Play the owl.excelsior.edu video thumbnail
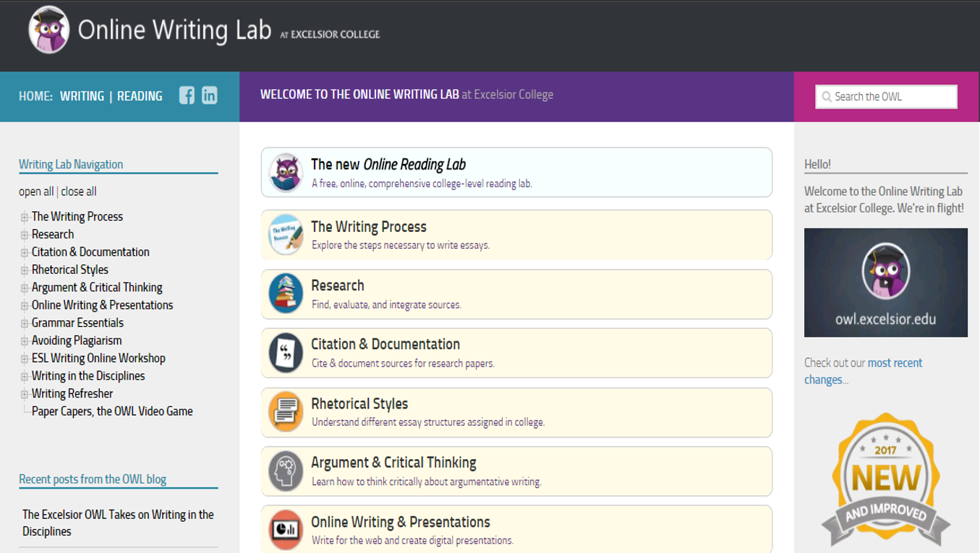The height and width of the screenshot is (553, 980). 886,283
